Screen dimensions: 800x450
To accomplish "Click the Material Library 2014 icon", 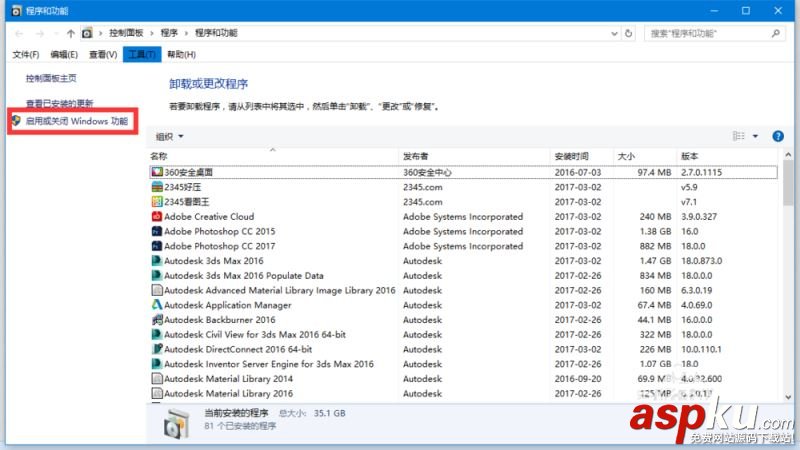I will (157, 379).
